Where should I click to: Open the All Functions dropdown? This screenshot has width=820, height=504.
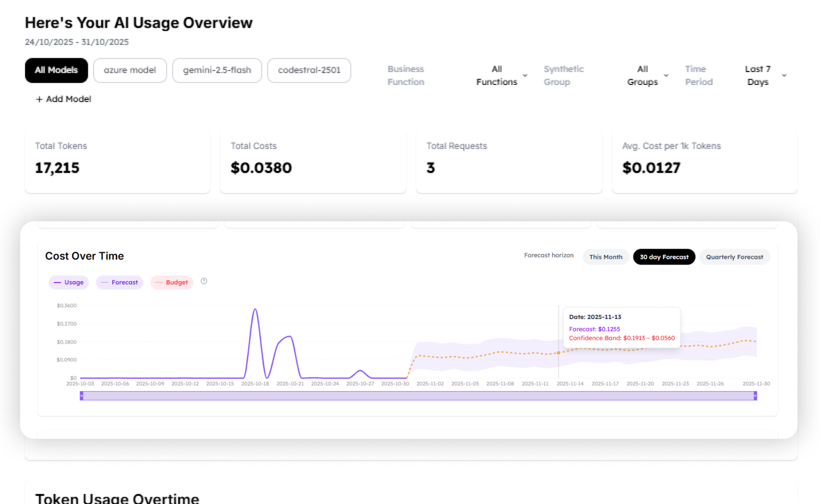[496, 75]
